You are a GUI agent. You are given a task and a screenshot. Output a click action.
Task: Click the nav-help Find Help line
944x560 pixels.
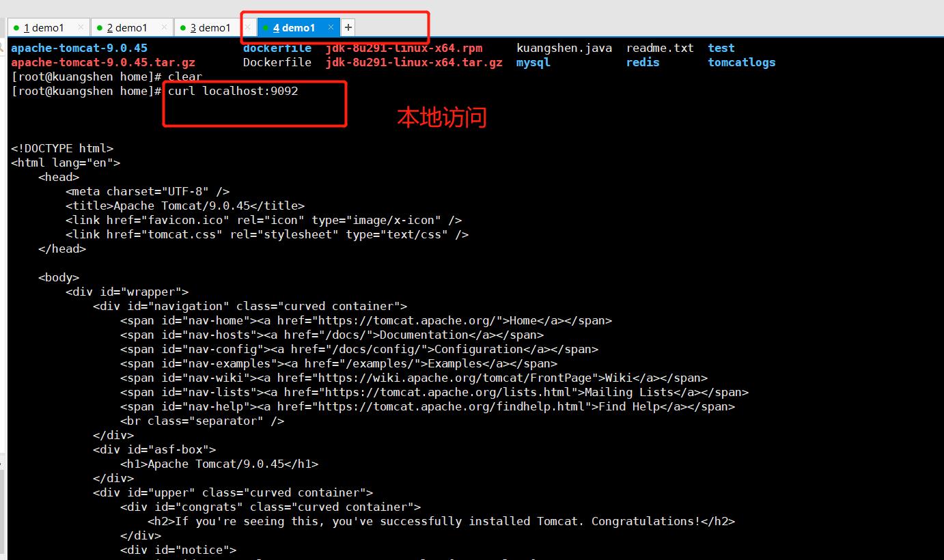[428, 406]
